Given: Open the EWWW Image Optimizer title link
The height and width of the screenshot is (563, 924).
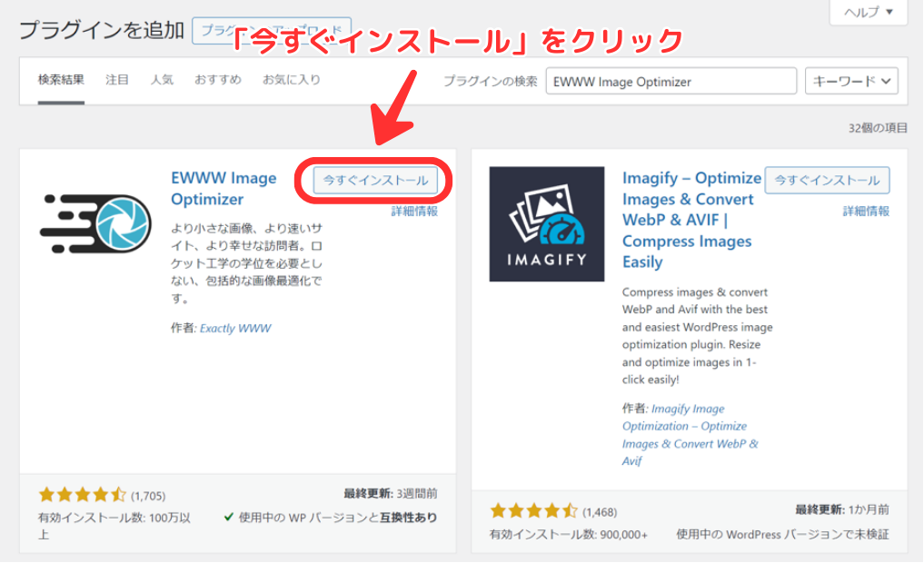Looking at the screenshot, I should click(x=224, y=189).
